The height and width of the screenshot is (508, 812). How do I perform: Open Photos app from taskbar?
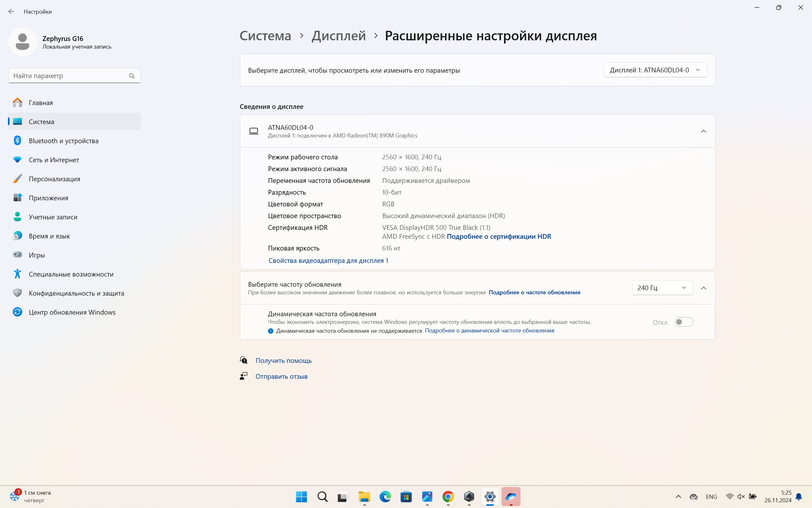pos(427,497)
